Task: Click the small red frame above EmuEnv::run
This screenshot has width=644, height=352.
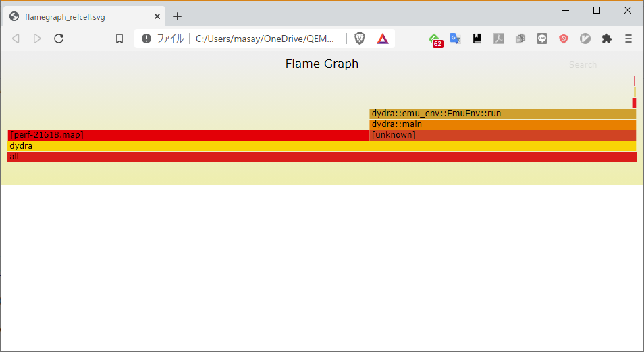Action: pyautogui.click(x=634, y=103)
